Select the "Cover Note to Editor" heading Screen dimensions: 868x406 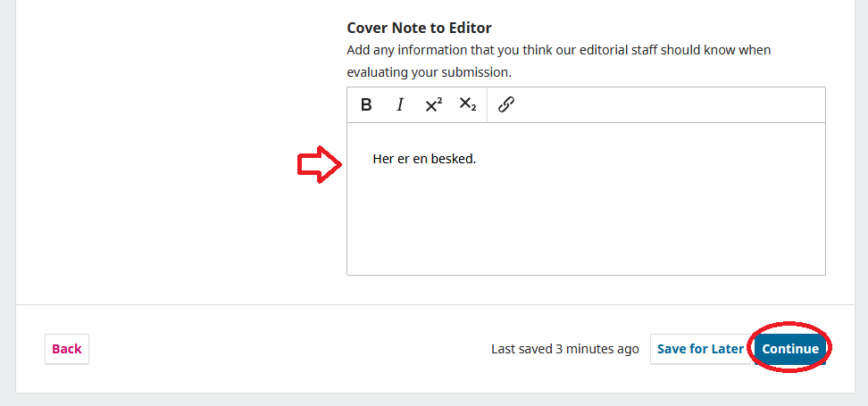click(x=419, y=28)
